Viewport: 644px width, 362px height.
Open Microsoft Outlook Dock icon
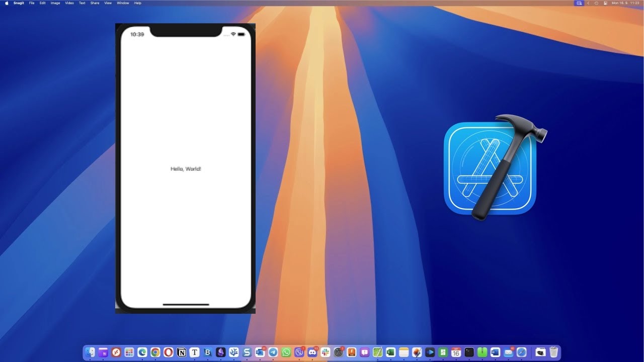[260, 352]
